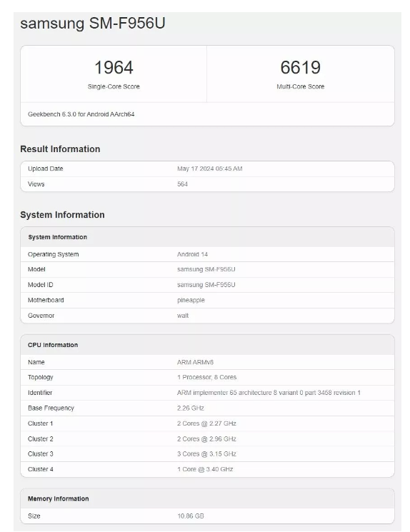Click the Governor label

pyautogui.click(x=41, y=316)
